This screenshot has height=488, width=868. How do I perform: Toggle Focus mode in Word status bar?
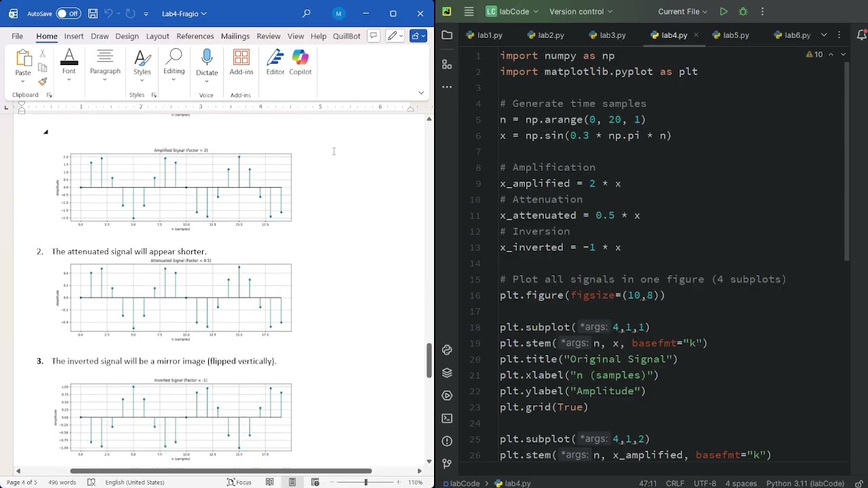click(239, 482)
